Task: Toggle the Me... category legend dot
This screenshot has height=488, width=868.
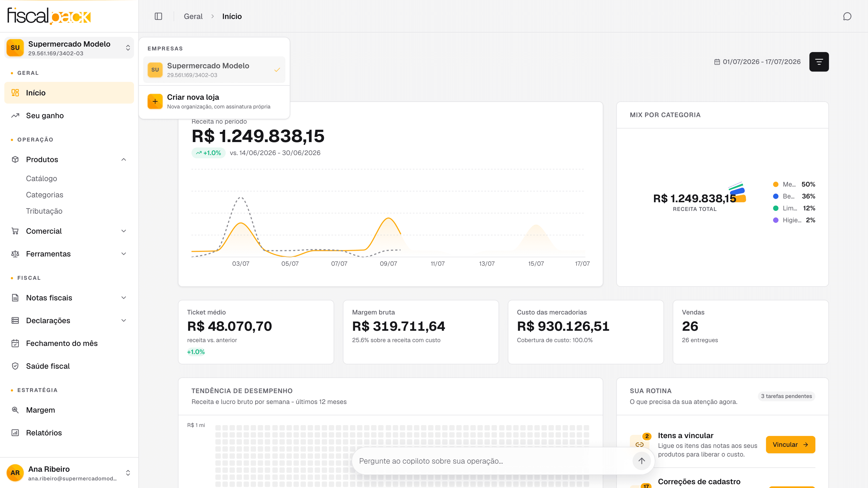Action: point(776,184)
